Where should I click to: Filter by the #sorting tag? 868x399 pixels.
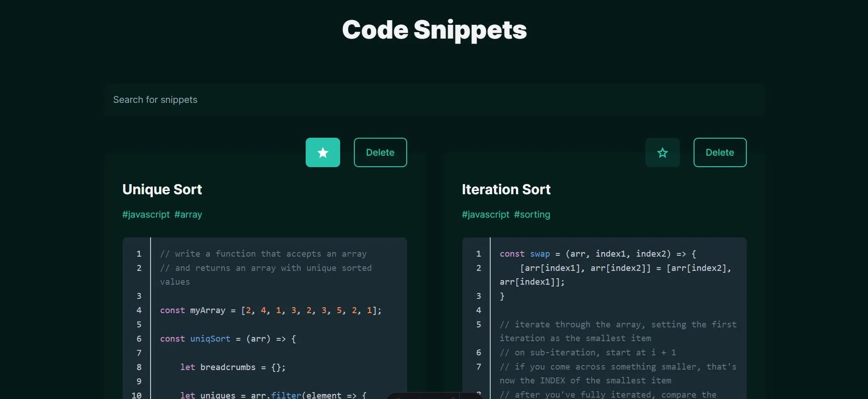point(532,214)
